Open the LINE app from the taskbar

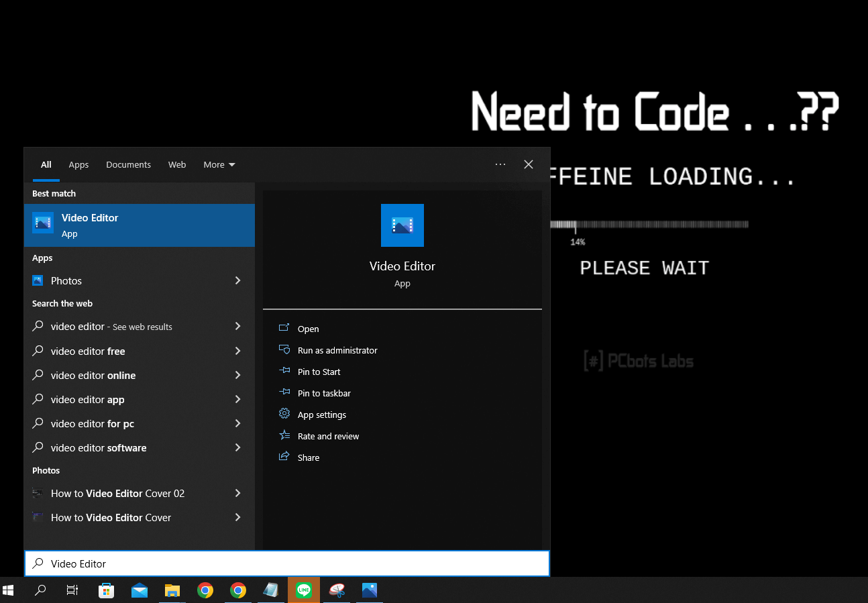304,590
